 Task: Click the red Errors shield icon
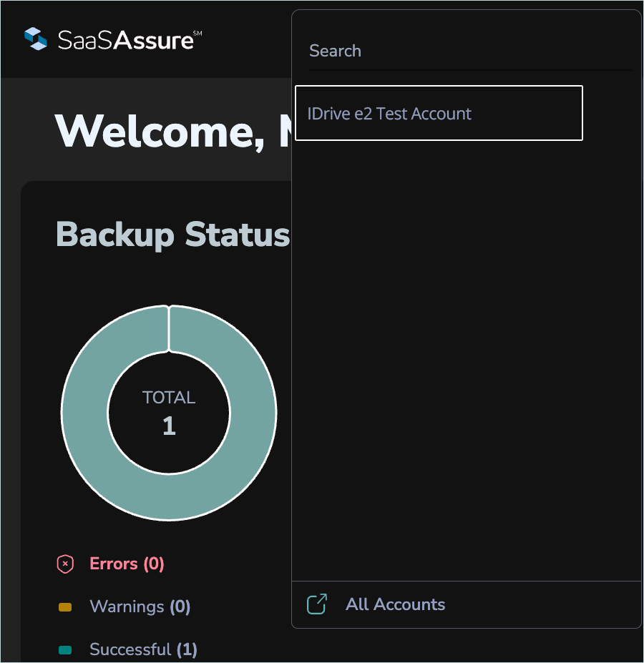tap(65, 564)
